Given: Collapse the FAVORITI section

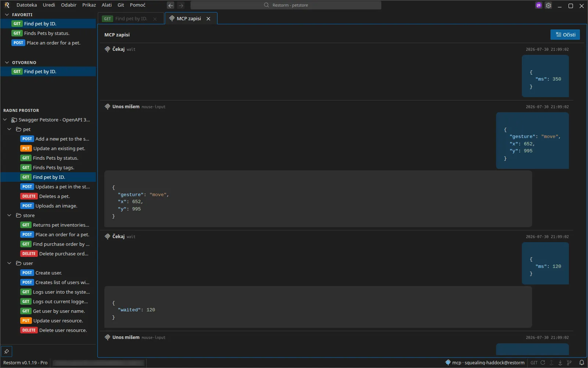Looking at the screenshot, I should 7,15.
